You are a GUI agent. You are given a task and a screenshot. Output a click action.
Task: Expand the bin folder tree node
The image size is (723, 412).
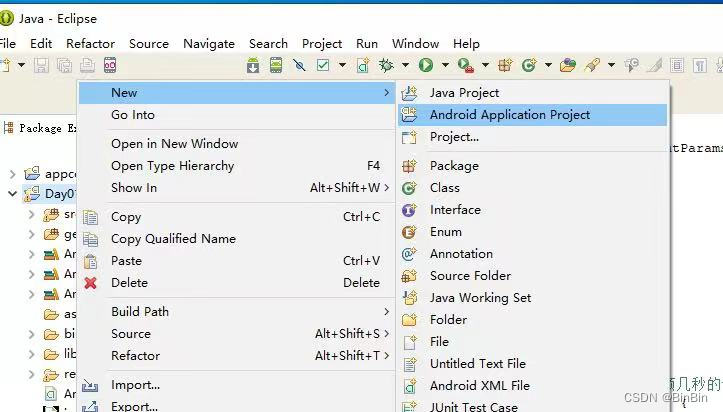(x=31, y=334)
